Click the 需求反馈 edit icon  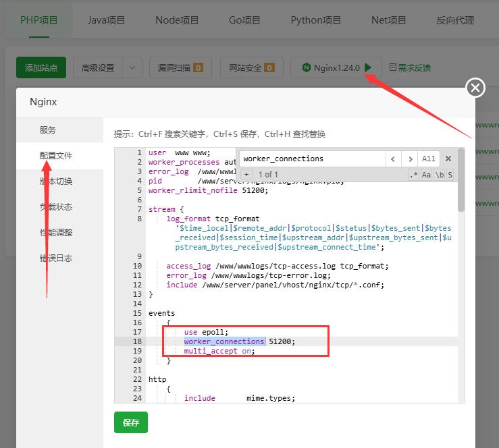coord(393,67)
